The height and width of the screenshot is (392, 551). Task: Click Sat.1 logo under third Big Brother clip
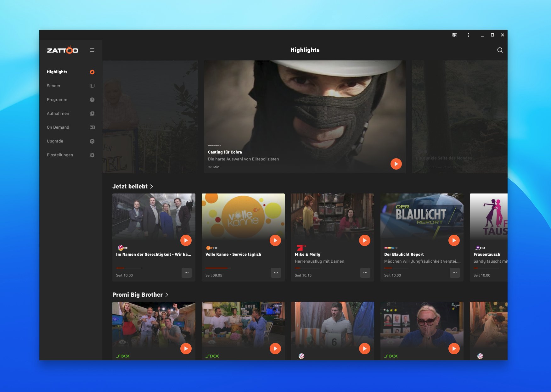[x=301, y=356]
